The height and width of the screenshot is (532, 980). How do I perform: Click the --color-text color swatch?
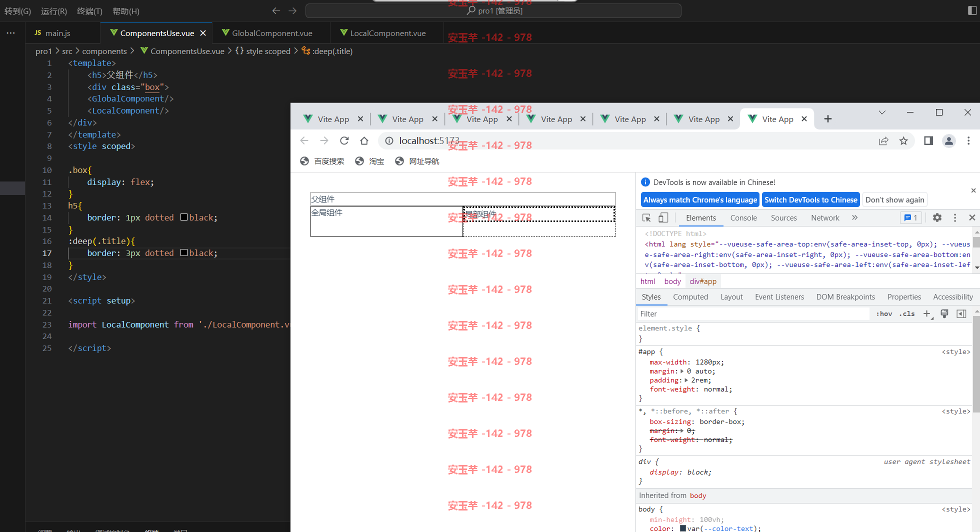click(x=682, y=528)
